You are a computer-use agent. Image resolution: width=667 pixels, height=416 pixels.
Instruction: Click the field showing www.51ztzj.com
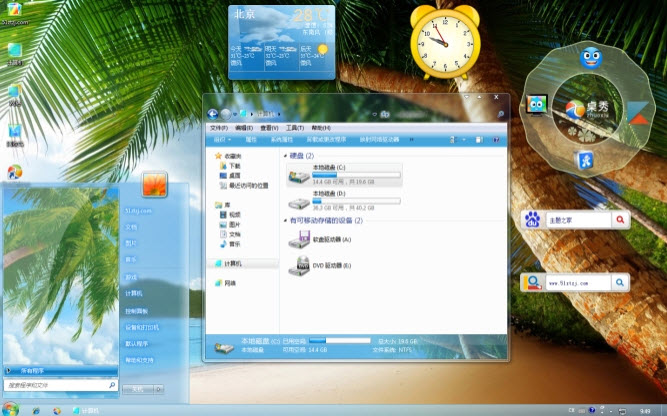(578, 283)
